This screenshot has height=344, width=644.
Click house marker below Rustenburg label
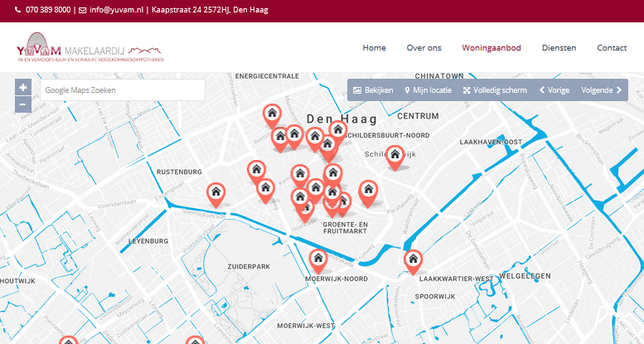(x=215, y=193)
